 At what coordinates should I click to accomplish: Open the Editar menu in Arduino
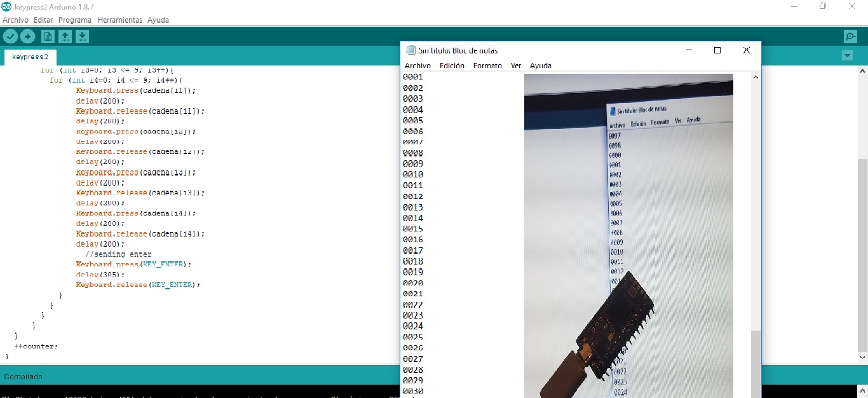point(43,20)
